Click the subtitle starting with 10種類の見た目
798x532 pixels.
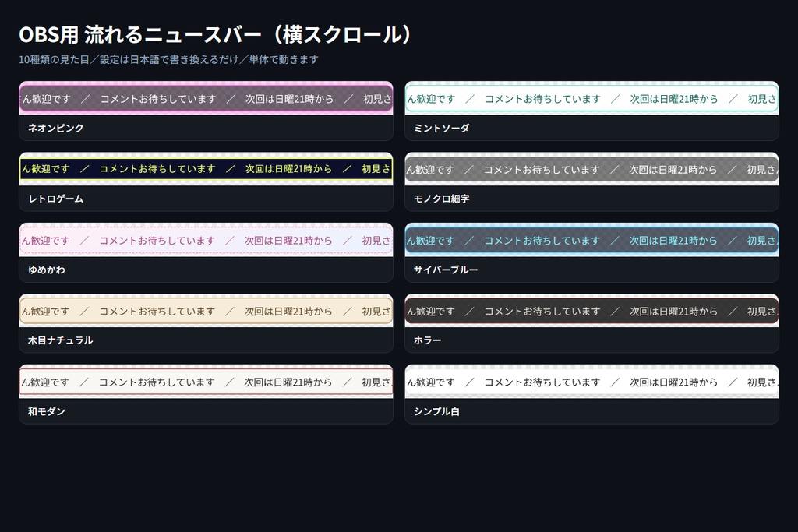coord(168,59)
